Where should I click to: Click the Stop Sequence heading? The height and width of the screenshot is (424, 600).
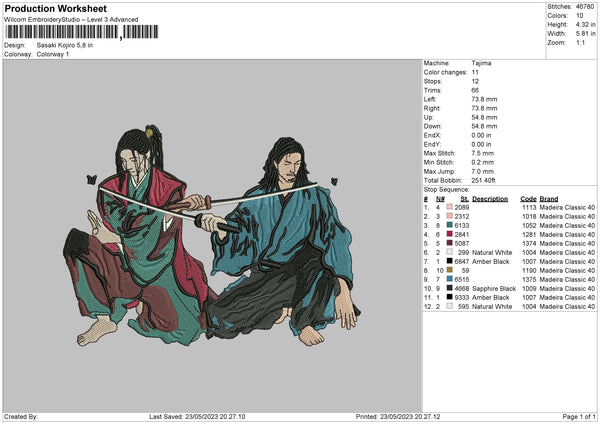pos(446,190)
